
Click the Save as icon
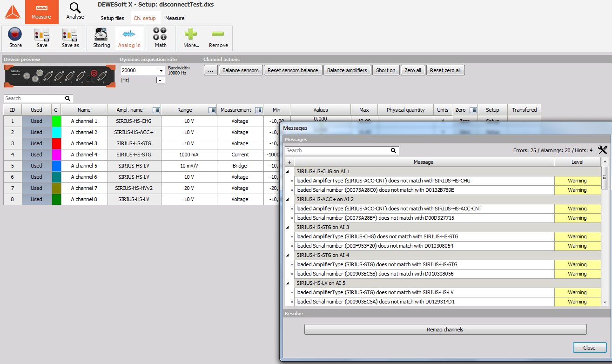(x=70, y=38)
